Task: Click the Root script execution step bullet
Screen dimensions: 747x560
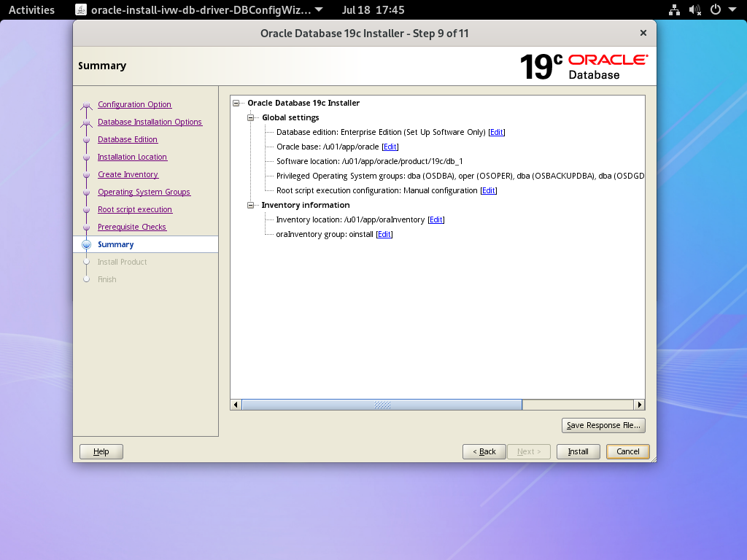Action: [86, 210]
